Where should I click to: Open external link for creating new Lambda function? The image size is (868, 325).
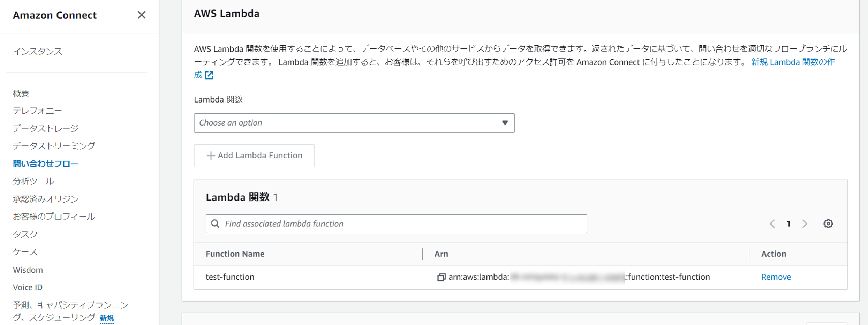209,75
